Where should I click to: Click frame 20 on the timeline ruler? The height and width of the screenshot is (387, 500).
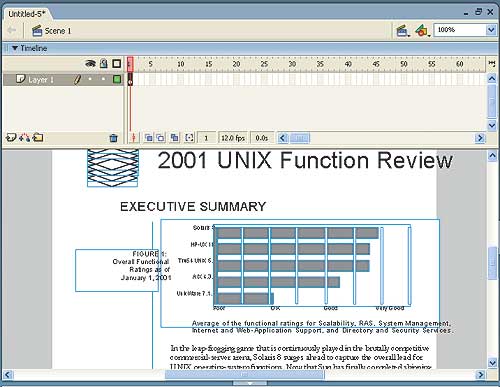pos(236,64)
